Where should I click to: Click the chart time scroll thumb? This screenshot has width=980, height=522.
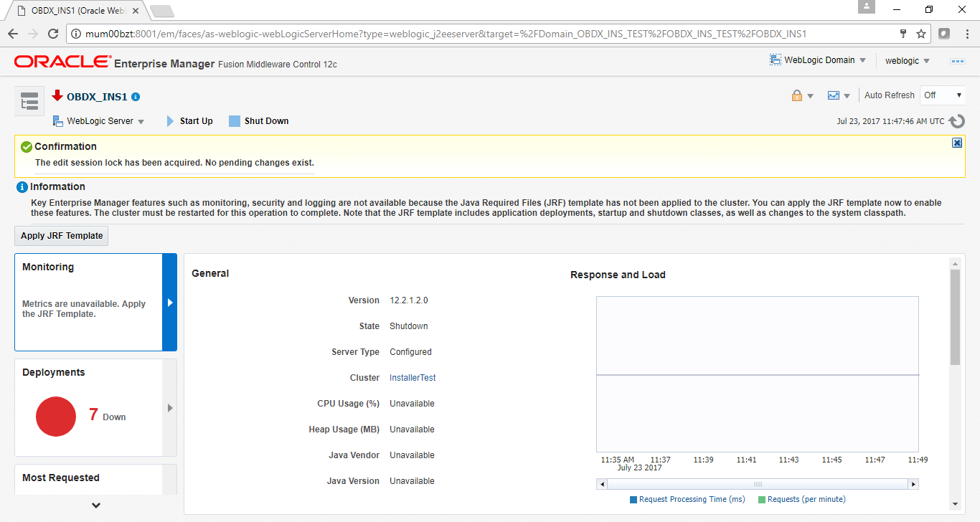click(x=757, y=485)
